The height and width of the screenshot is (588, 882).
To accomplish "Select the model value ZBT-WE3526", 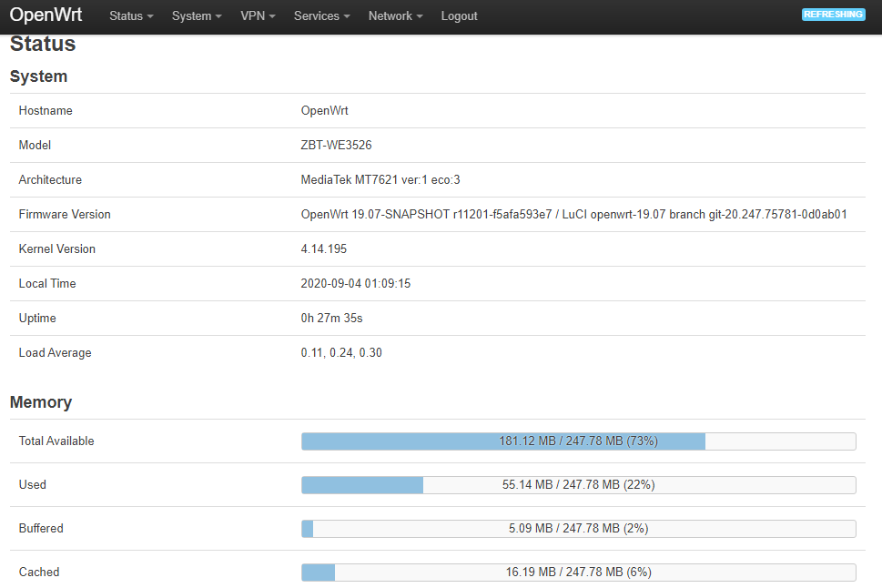I will click(337, 145).
